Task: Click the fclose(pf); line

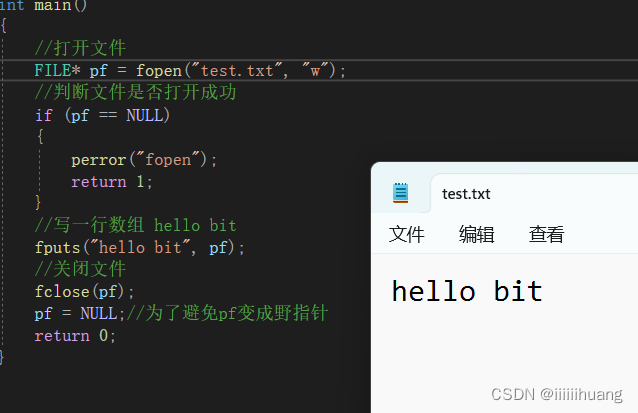Action: (84, 291)
